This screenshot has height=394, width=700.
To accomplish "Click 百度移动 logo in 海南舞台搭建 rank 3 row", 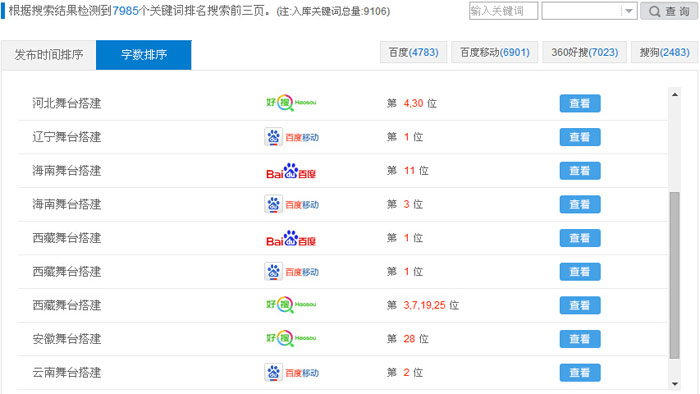I will click(x=292, y=204).
